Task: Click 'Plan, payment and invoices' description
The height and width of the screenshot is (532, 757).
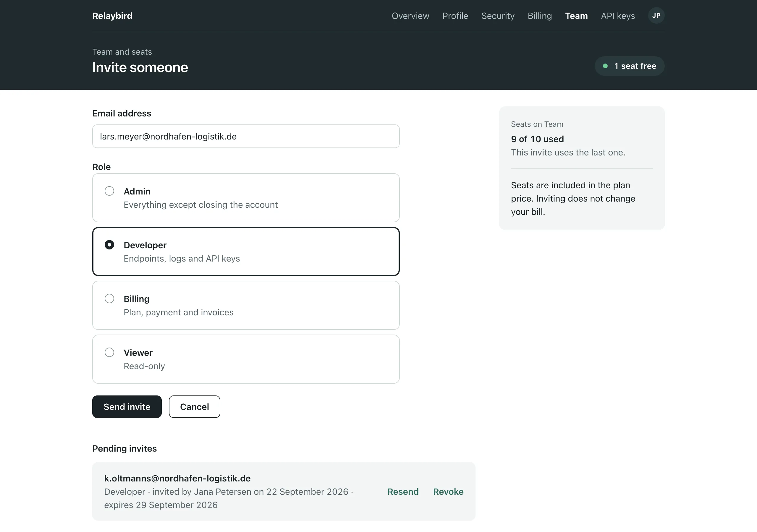Action: (178, 312)
